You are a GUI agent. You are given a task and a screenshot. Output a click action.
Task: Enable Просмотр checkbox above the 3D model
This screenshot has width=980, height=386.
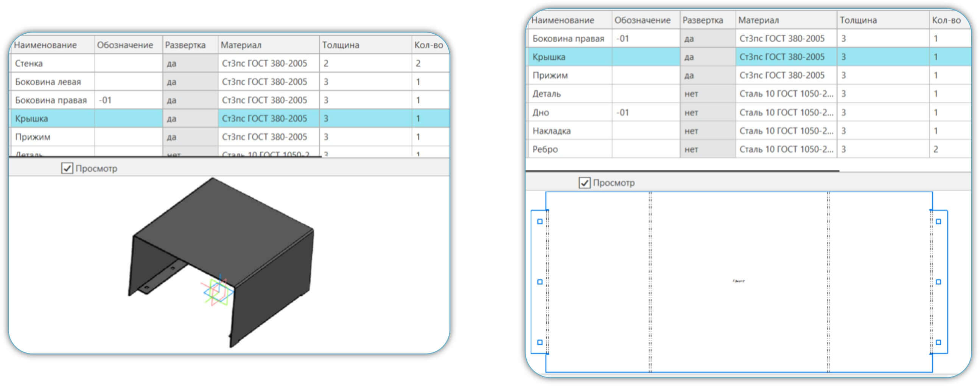[x=67, y=169]
